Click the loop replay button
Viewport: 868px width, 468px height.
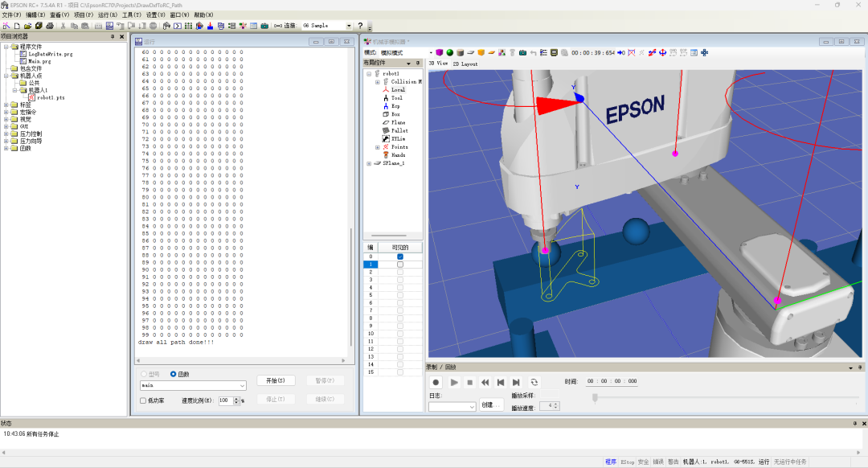pyautogui.click(x=534, y=382)
